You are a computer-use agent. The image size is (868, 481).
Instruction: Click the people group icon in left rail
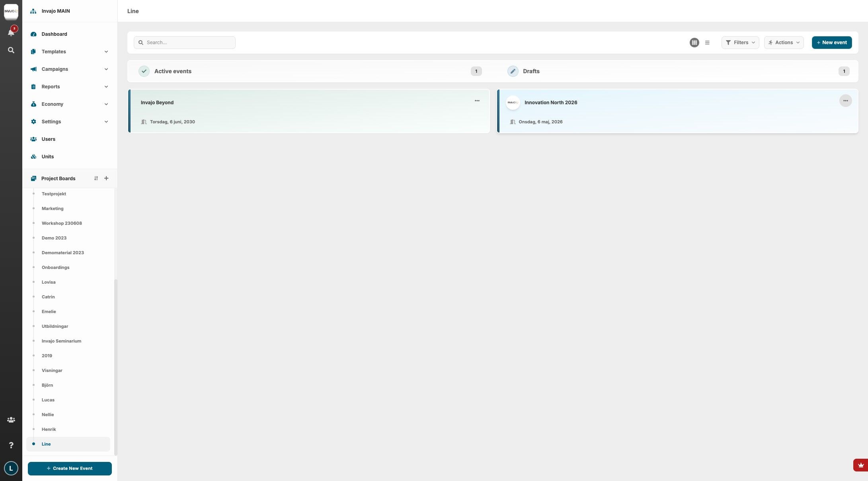click(11, 420)
